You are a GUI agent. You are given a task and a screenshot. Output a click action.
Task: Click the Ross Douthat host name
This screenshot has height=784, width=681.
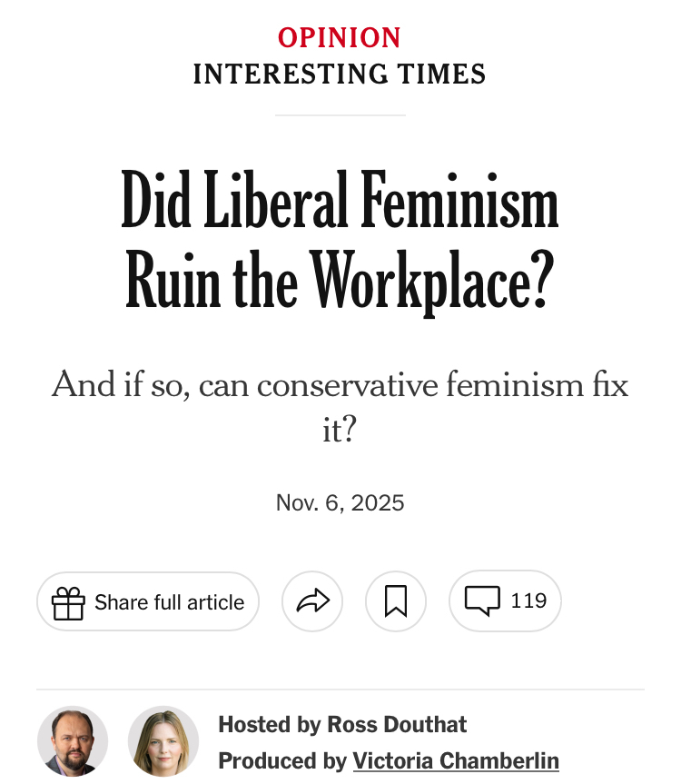397,724
